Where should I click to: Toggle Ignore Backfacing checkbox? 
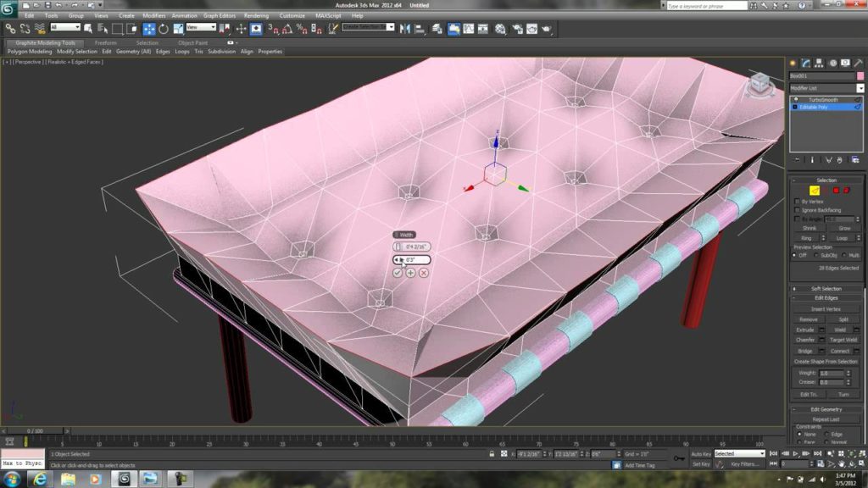(796, 209)
